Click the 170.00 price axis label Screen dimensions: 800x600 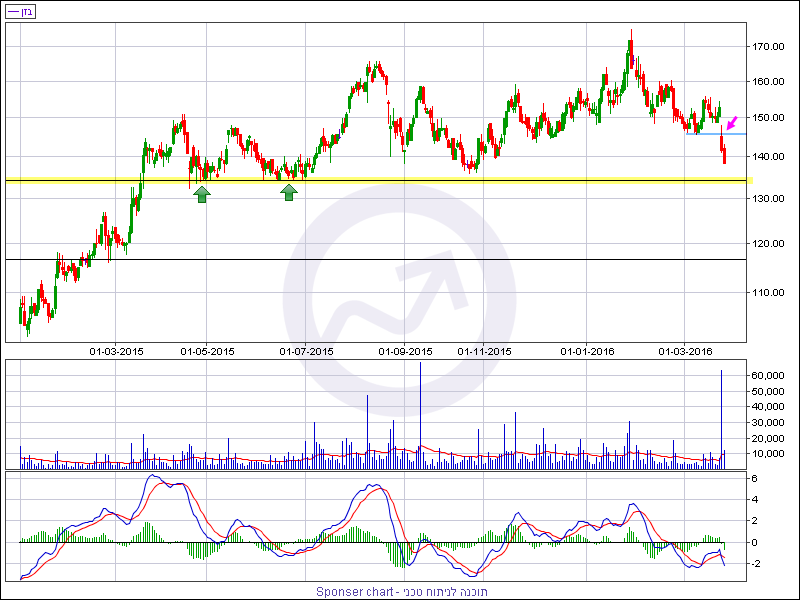[x=769, y=47]
